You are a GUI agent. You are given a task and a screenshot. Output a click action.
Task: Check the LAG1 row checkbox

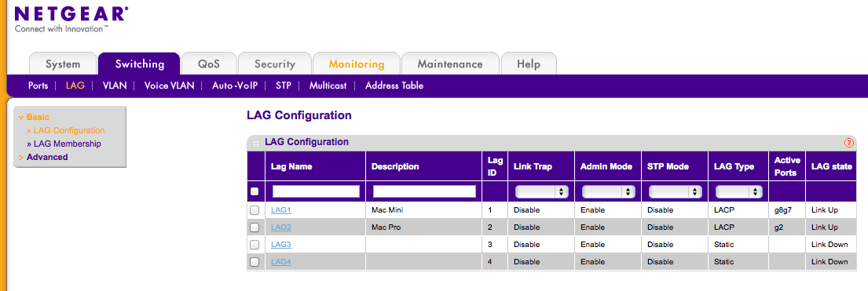255,210
